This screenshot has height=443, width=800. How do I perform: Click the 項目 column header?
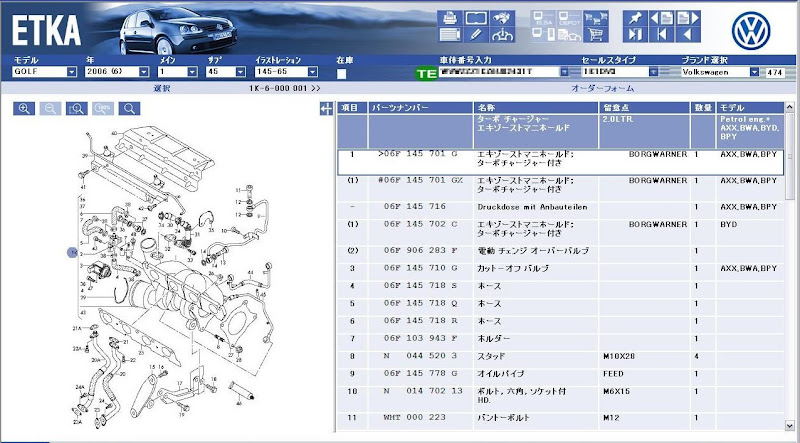tap(352, 108)
